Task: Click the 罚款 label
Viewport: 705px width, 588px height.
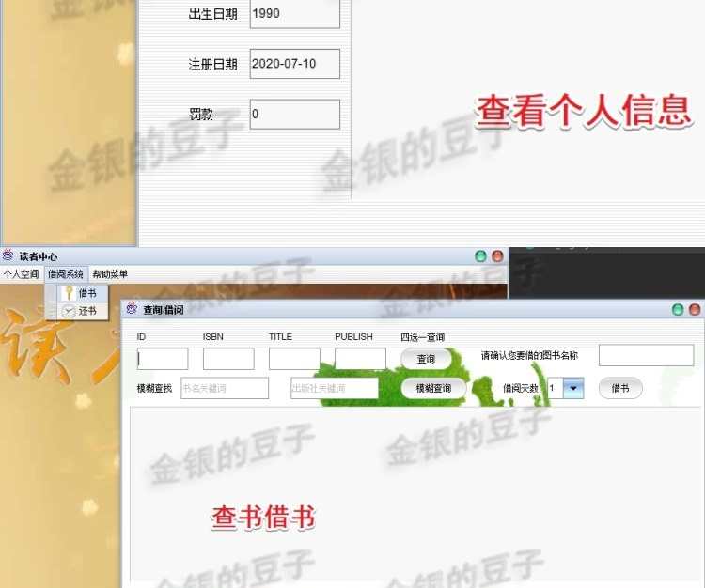Action: tap(200, 115)
